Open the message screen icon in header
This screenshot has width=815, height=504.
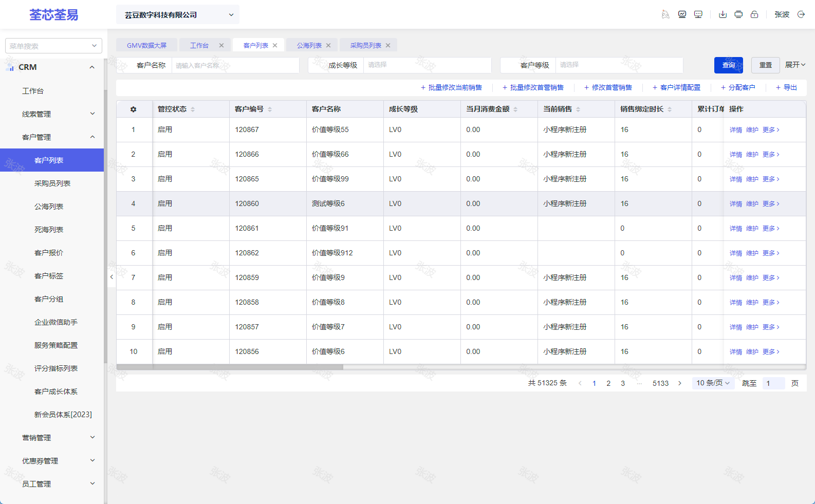tap(698, 14)
